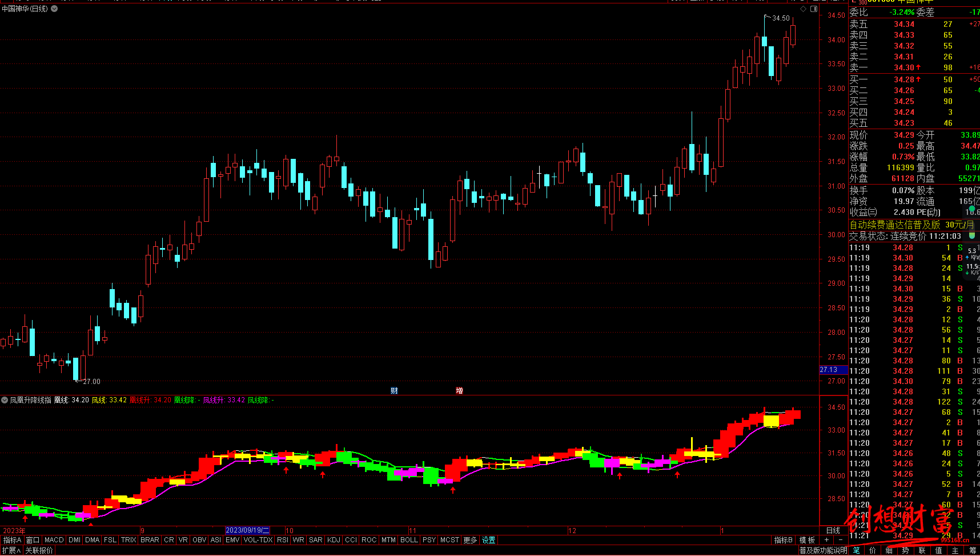The height and width of the screenshot is (556, 980).
Task: Switch indicator to DMA
Action: pos(92,540)
